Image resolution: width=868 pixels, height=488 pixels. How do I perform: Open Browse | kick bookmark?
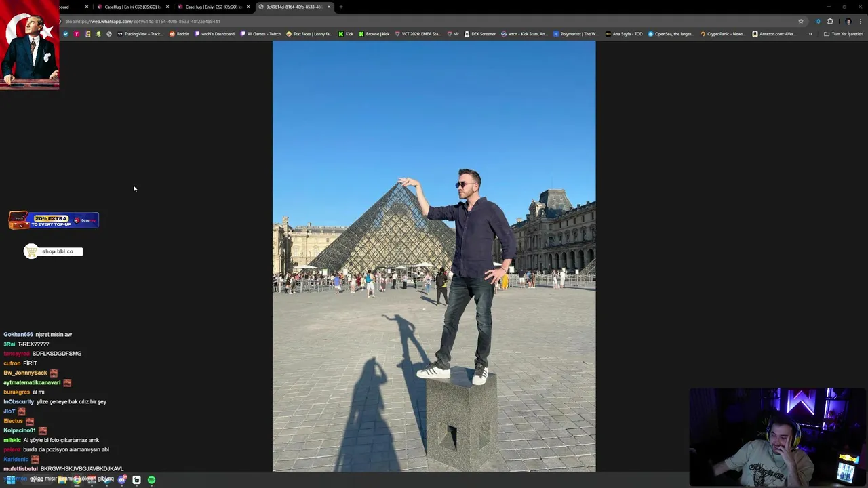[x=374, y=34]
